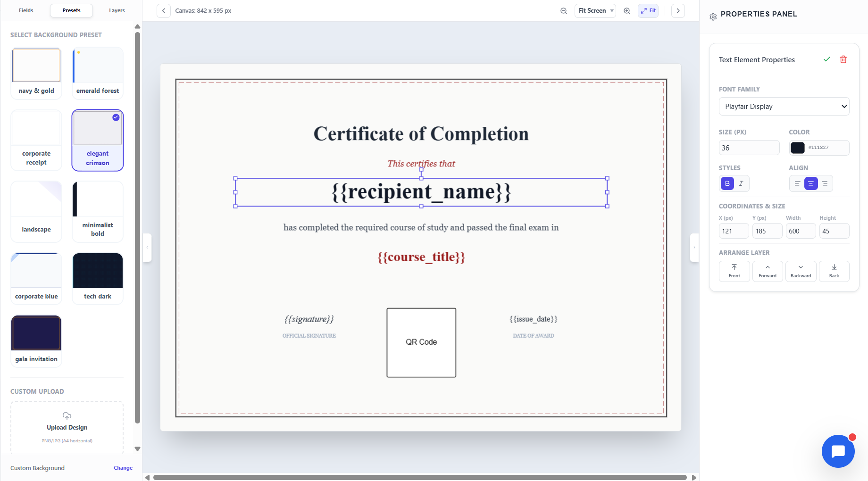Toggle the Fit canvas button
The height and width of the screenshot is (481, 868).
[x=648, y=11]
